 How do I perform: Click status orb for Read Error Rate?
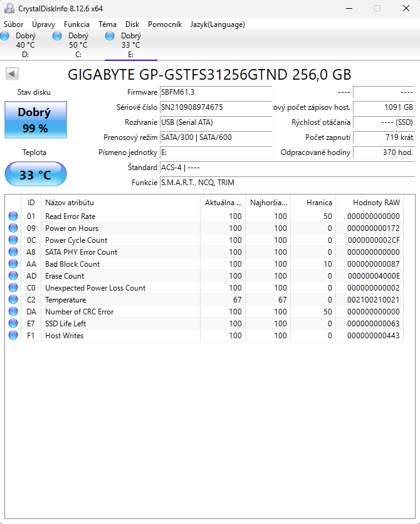tap(13, 217)
